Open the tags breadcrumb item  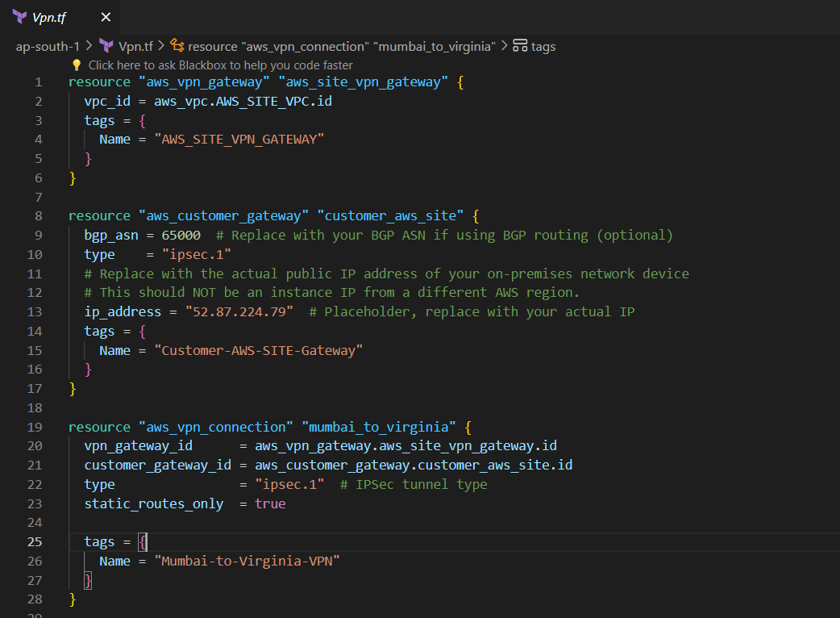click(543, 46)
